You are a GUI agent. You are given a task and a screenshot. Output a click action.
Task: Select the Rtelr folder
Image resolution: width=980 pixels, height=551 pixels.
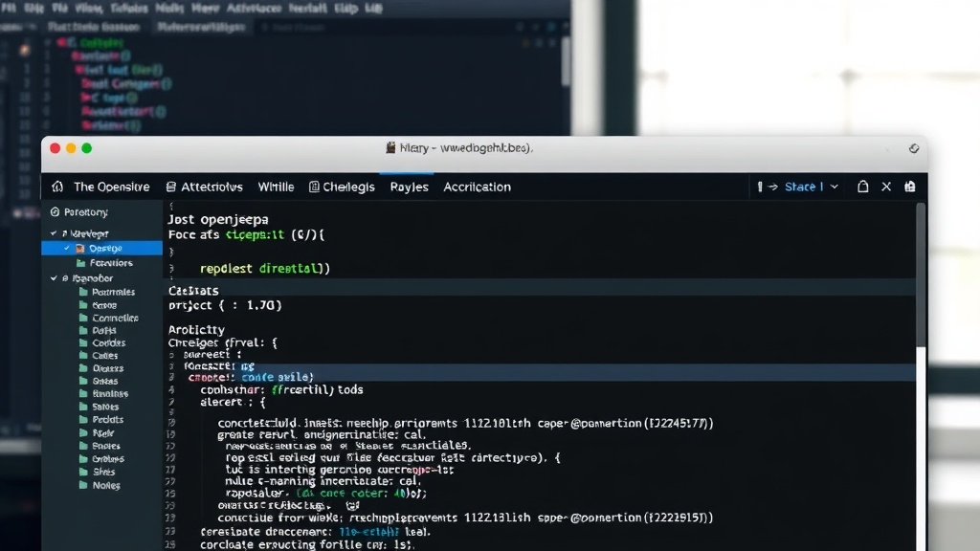103,433
